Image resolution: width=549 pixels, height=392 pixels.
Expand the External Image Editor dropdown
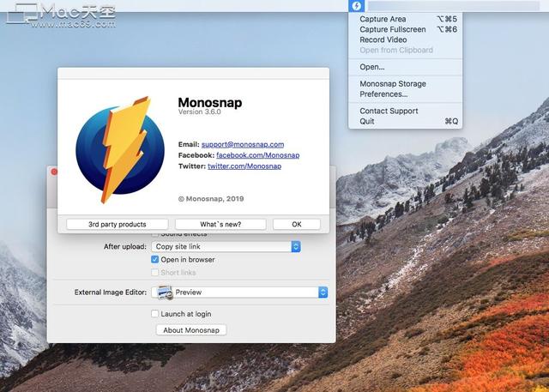tap(239, 292)
